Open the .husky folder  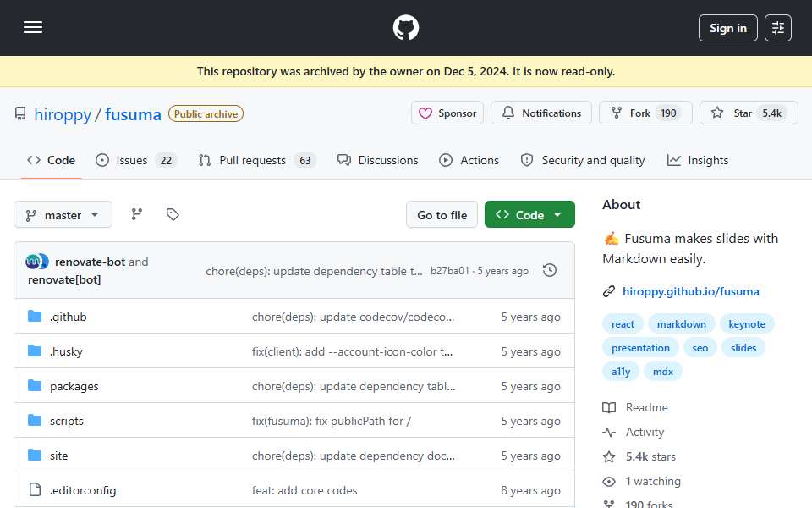tap(66, 351)
